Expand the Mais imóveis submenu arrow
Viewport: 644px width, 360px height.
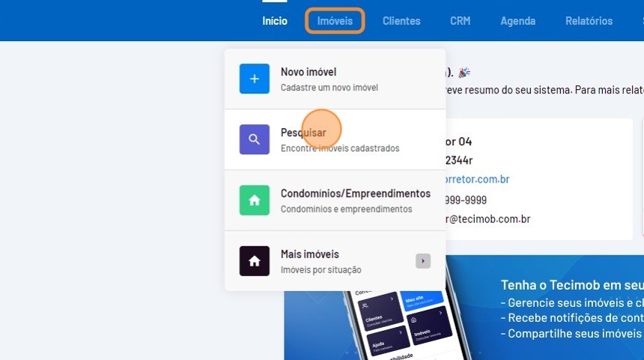click(x=423, y=261)
